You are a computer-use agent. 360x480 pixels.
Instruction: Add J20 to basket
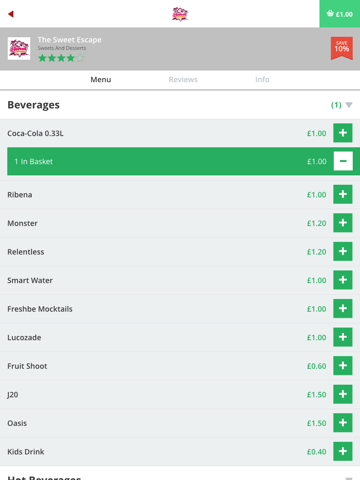(343, 394)
